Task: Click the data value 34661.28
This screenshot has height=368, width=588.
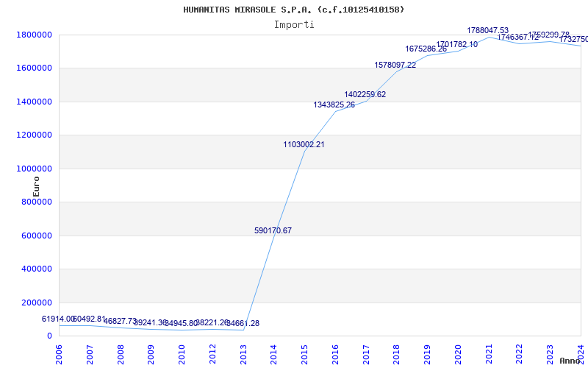Action: point(243,323)
